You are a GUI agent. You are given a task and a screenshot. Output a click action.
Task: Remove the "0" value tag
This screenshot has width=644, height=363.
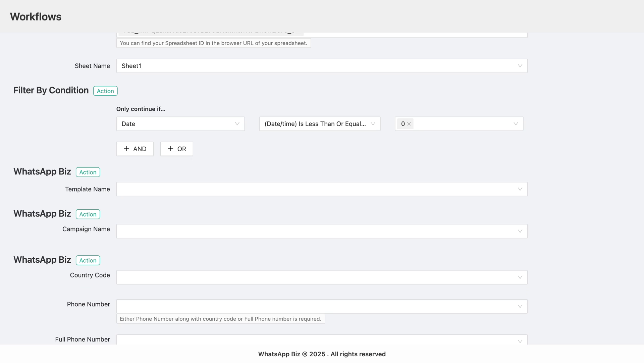pyautogui.click(x=409, y=124)
